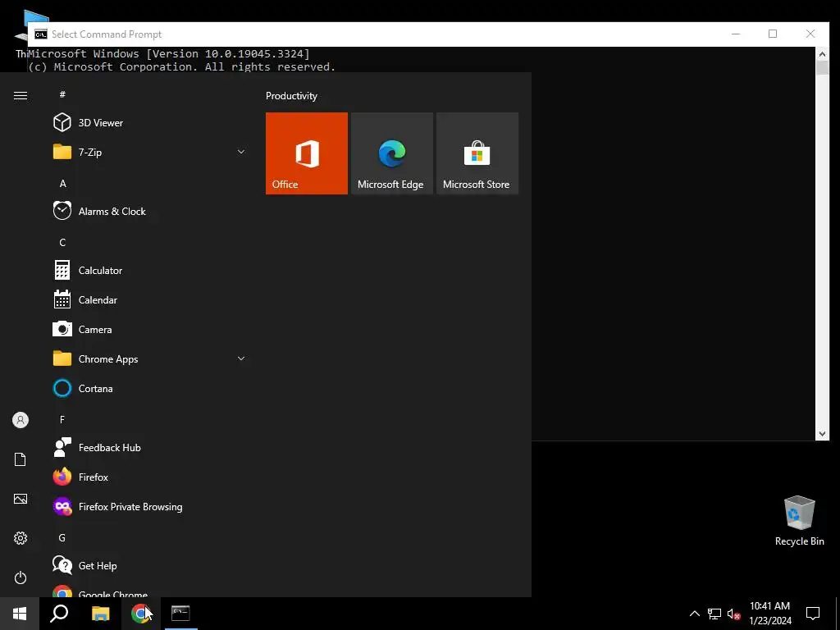Screen dimensions: 840x630
Task: Open the Microsoft Edge tile
Action: 391,153
